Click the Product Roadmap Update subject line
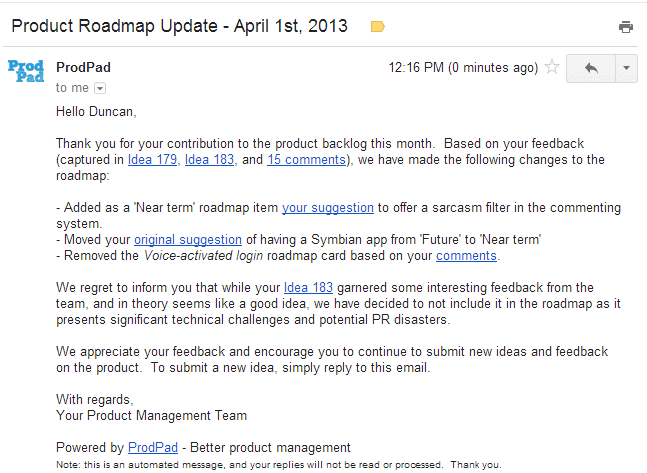The image size is (647, 473). click(x=180, y=26)
